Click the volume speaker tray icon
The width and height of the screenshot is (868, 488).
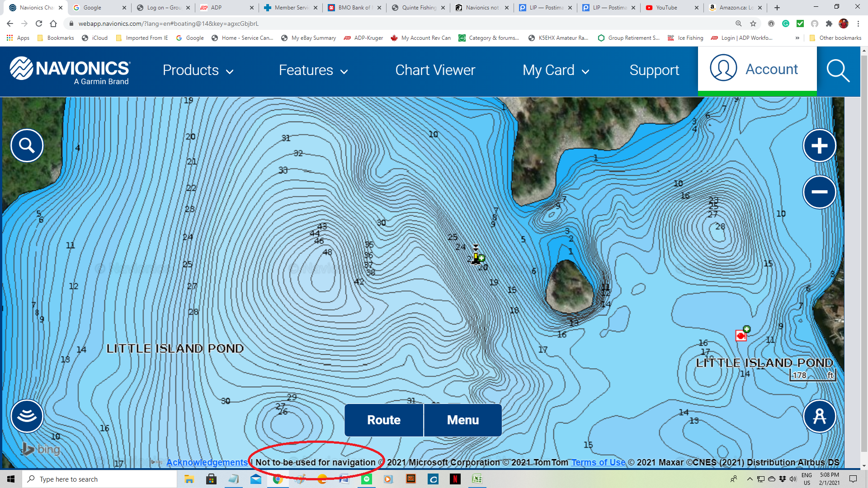tap(793, 479)
